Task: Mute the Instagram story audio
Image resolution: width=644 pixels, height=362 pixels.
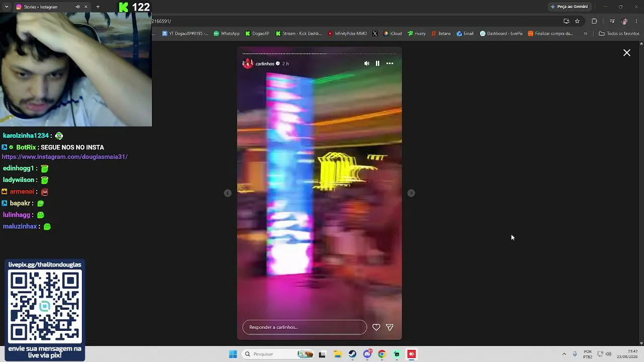Action: [367, 63]
